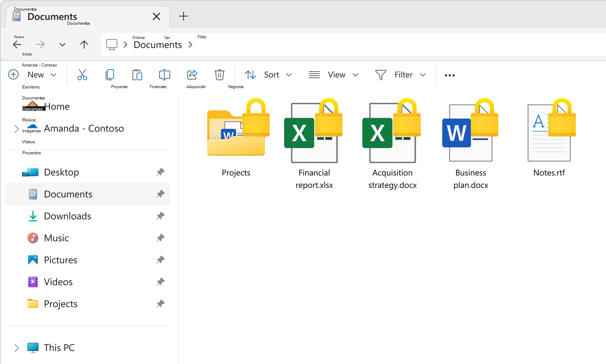This screenshot has width=606, height=364.
Task: Unpin Pictures from Quick access
Action: pos(160,260)
